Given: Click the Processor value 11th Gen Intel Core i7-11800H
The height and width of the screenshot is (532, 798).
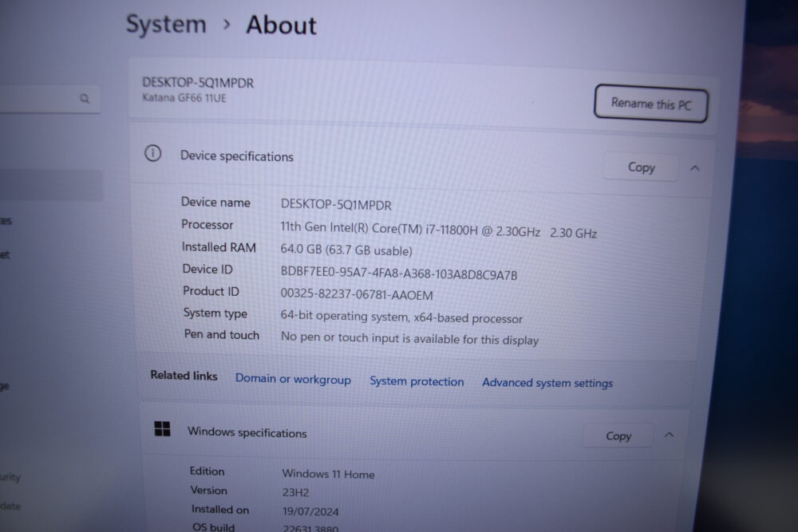Looking at the screenshot, I should pyautogui.click(x=439, y=230).
